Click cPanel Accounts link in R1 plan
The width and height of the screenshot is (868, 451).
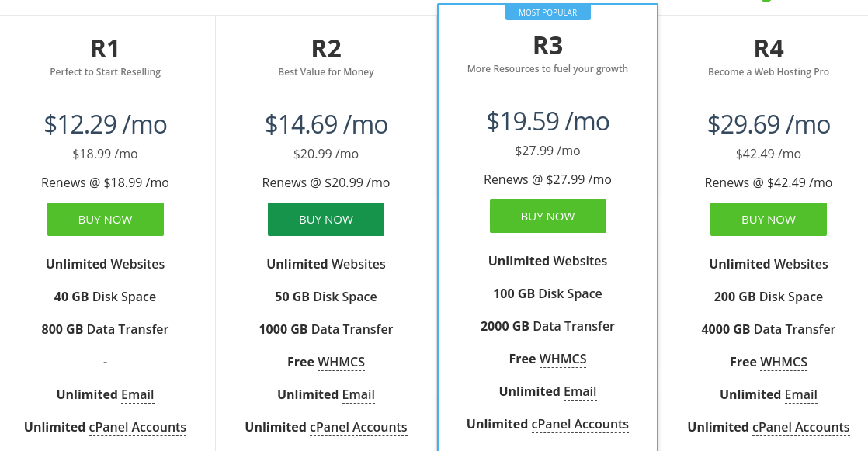pyautogui.click(x=137, y=427)
